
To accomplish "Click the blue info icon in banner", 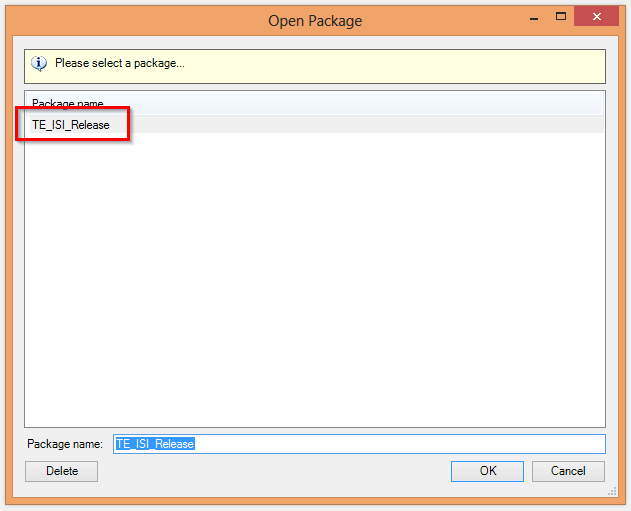I will pos(39,64).
